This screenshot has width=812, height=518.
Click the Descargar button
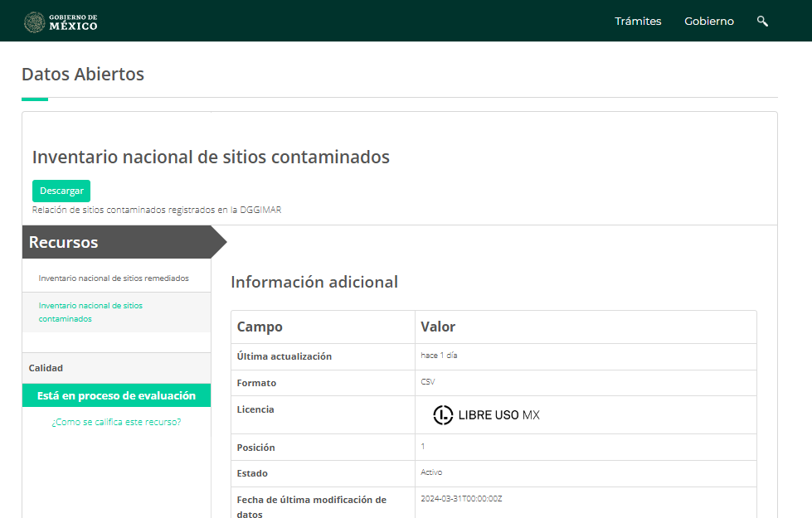click(x=61, y=191)
